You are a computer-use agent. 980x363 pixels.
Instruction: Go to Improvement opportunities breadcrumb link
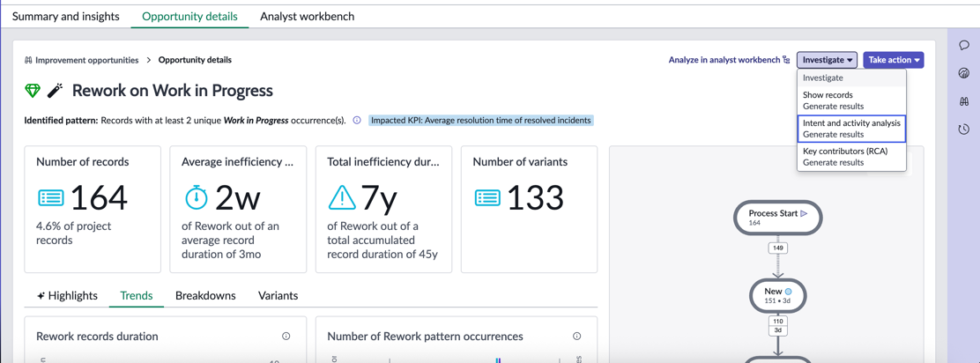tap(87, 61)
